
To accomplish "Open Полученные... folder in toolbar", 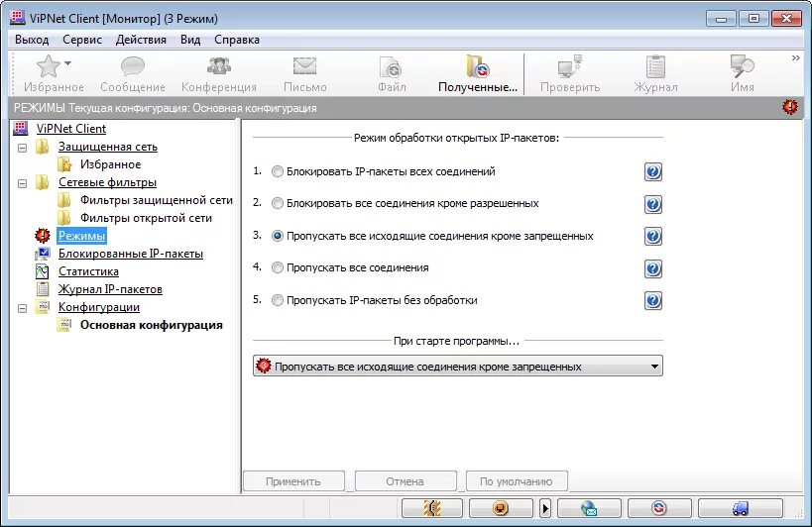I will pos(478,66).
